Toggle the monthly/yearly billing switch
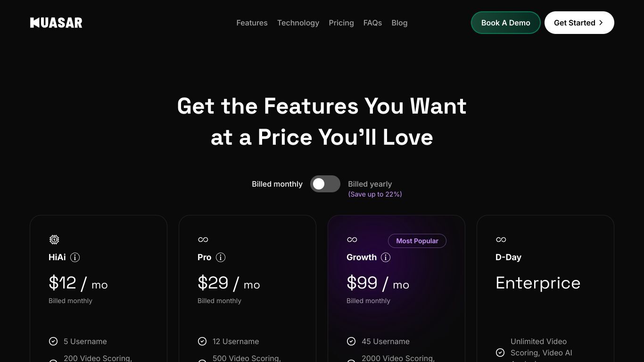The image size is (644, 362). coord(325,184)
